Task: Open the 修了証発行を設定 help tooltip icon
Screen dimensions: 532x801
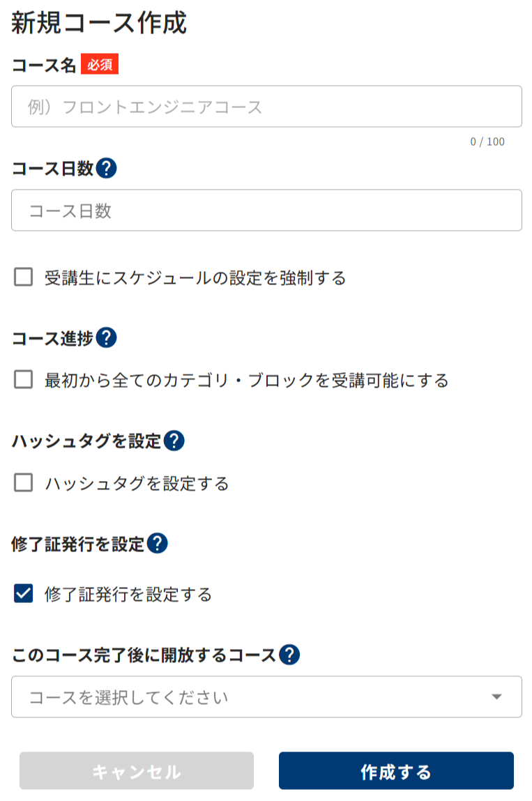Action: click(157, 544)
